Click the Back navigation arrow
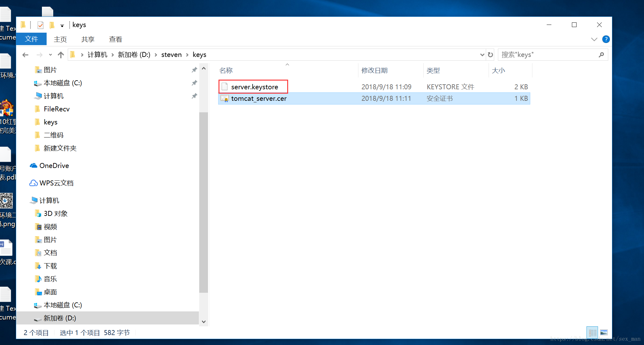The width and height of the screenshot is (644, 345). coord(25,54)
